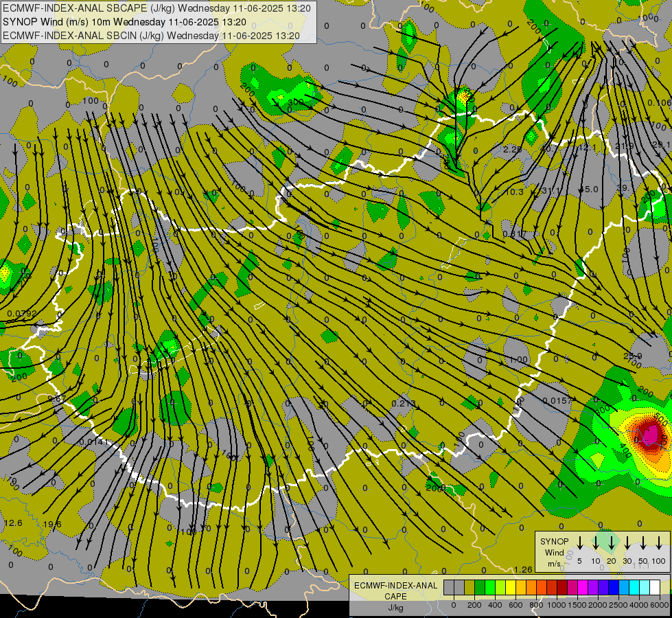This screenshot has width=672, height=618.
Task: Click the '800' tick on CAPE scale
Action: click(536, 605)
